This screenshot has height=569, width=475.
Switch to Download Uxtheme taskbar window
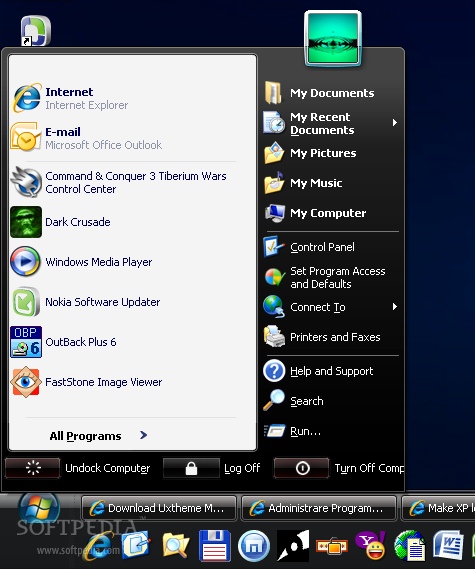click(159, 508)
